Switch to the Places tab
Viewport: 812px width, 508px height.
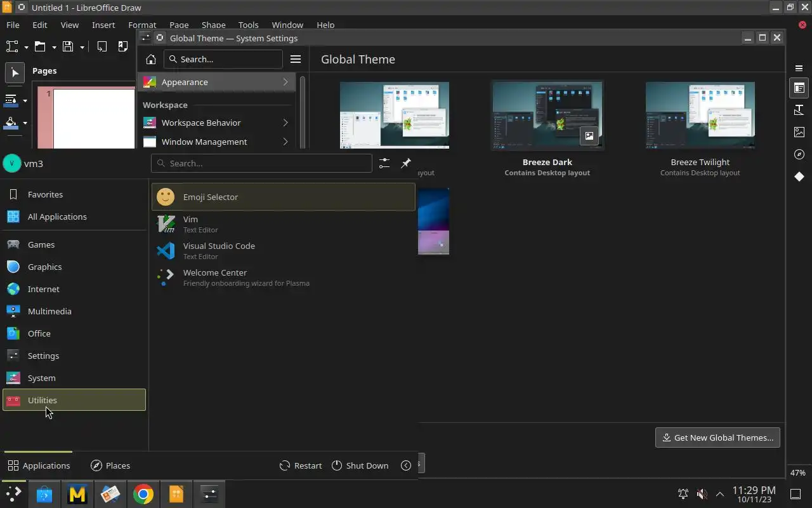pos(110,465)
